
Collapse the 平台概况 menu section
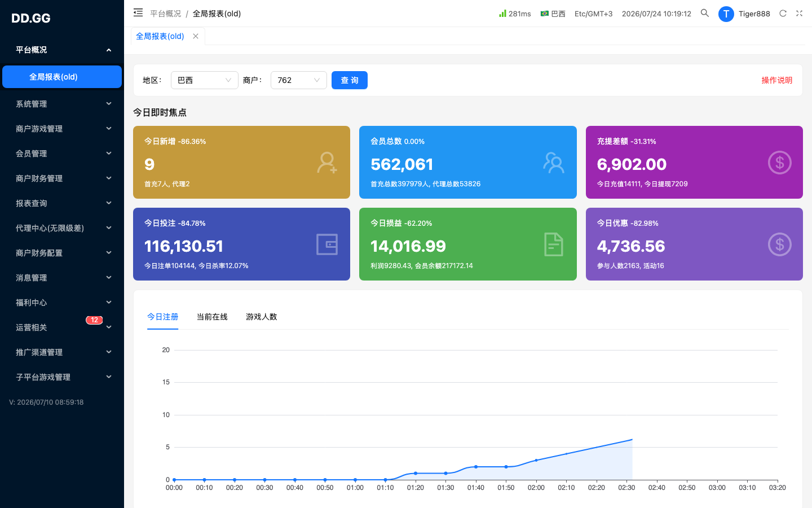click(x=62, y=50)
